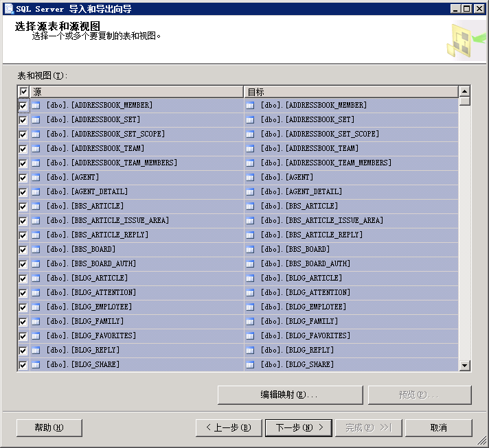489x448 pixels.
Task: Click the SQL Server wizard title bar icon
Action: pos(9,9)
